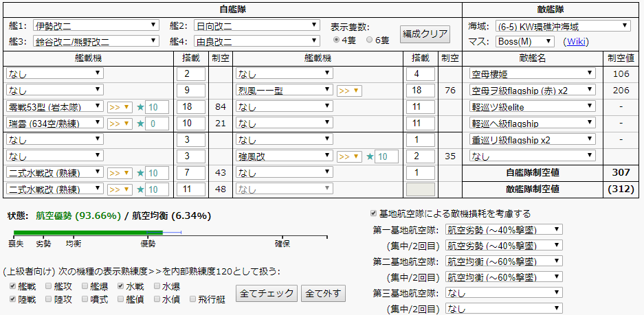Click the 航空優勢 (93.66%) status text

[78, 215]
